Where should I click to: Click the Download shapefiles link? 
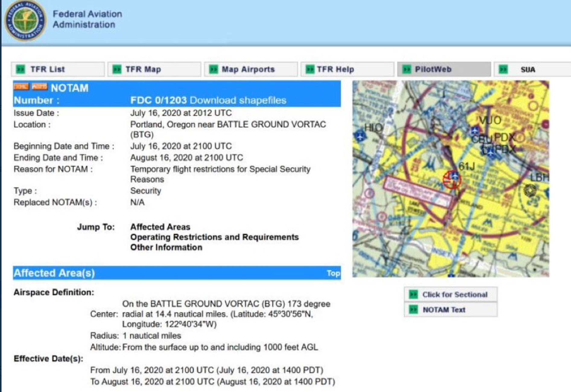tap(238, 100)
